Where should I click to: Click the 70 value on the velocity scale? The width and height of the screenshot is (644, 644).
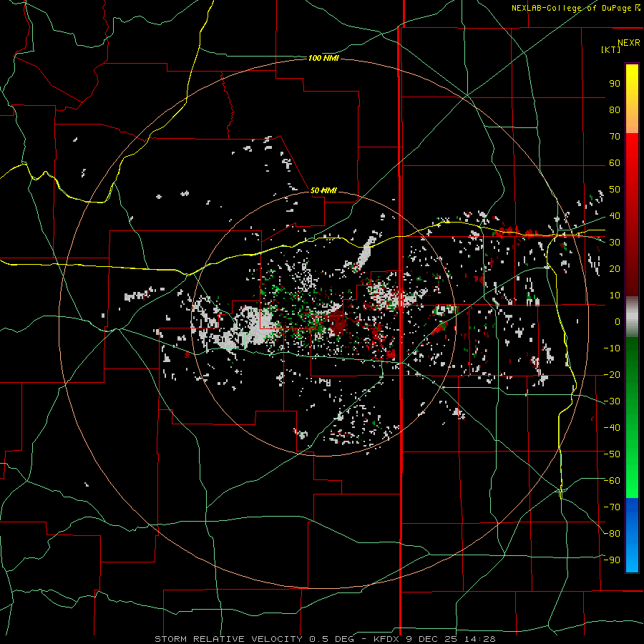pos(615,137)
